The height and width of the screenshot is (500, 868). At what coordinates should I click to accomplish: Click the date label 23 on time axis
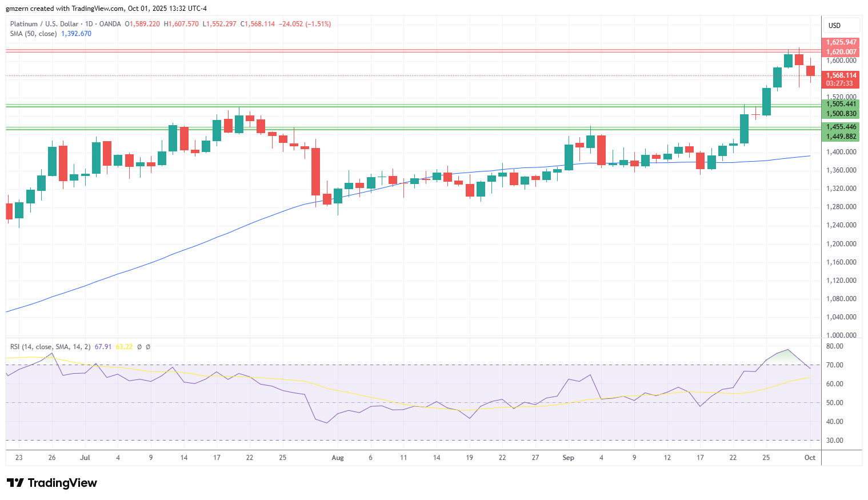pos(19,458)
